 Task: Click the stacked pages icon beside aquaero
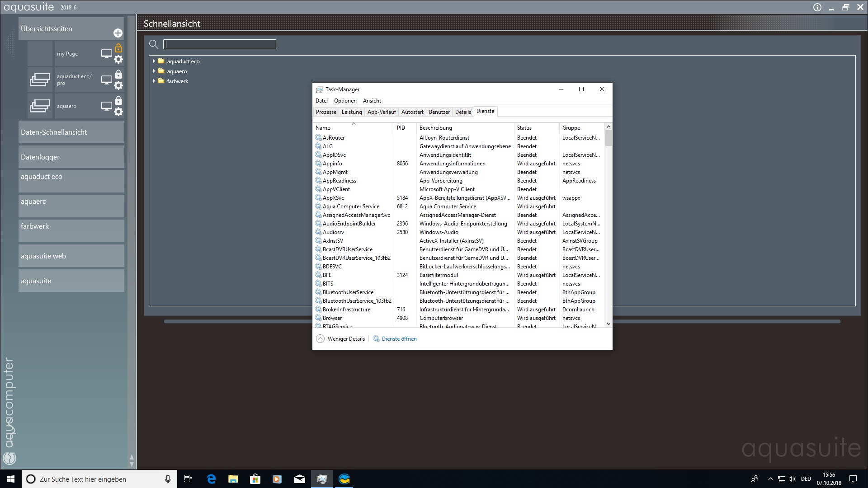click(40, 106)
